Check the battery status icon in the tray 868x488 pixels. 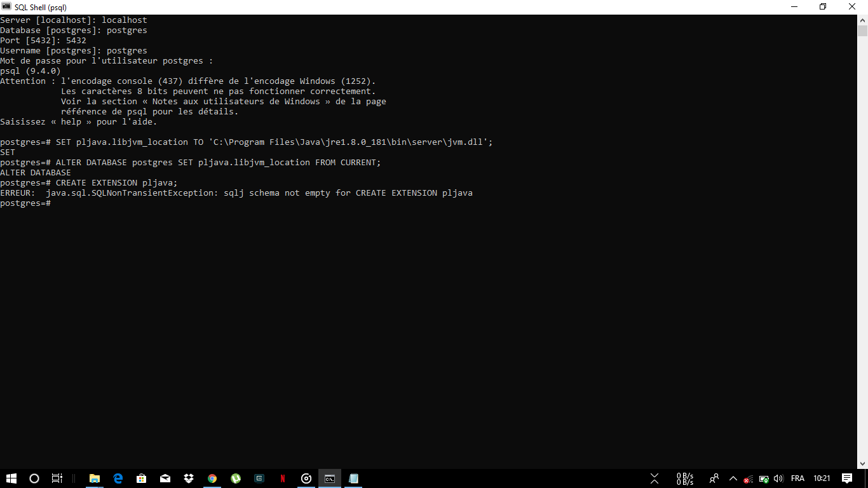763,478
